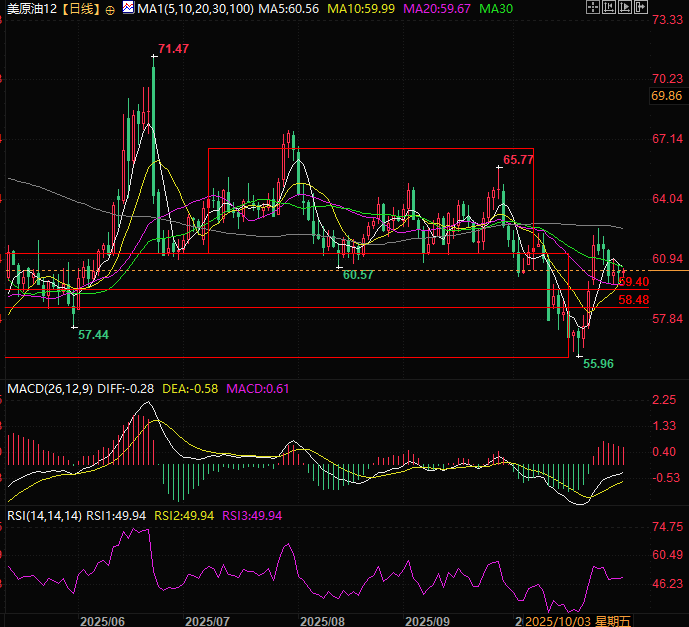
Task: Click the 71.47 high price marker
Action: coord(174,49)
